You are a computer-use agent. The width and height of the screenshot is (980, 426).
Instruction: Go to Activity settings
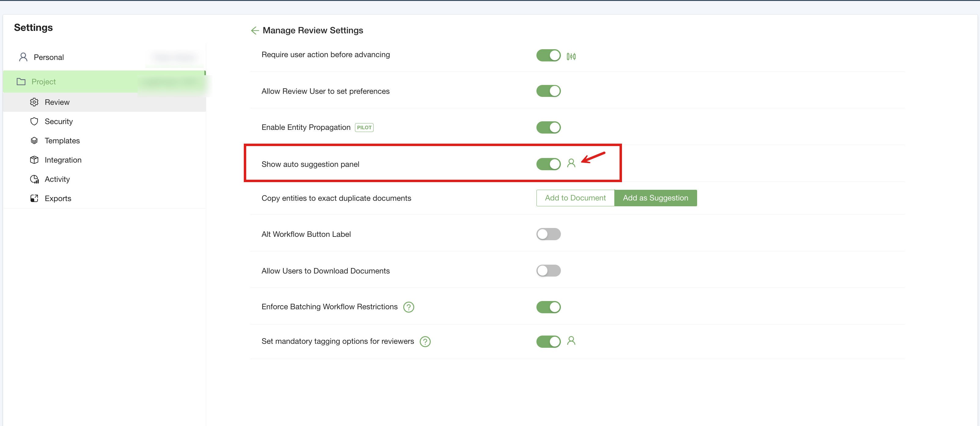[x=57, y=179]
